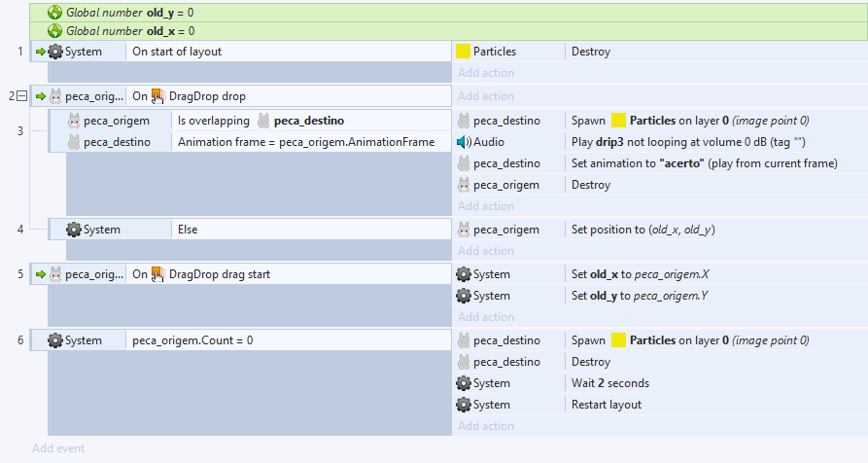Viewport: 868px width, 463px height.
Task: Click the System gear icon in Else condition
Action: tap(74, 230)
